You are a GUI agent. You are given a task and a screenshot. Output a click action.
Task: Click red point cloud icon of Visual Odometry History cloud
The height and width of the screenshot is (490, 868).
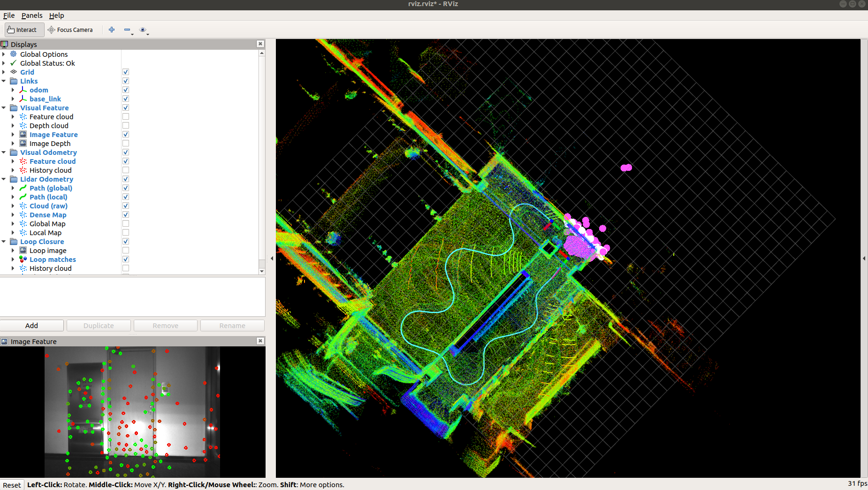click(x=23, y=170)
